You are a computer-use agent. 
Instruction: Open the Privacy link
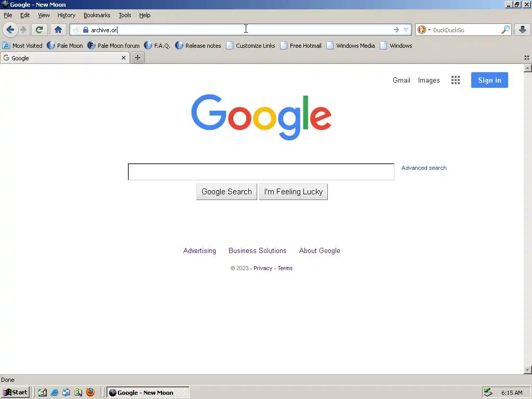click(263, 269)
